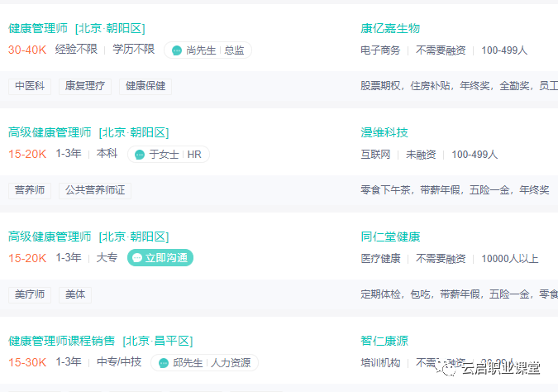
Task: Click the 大专 education text
Action: [x=107, y=257]
